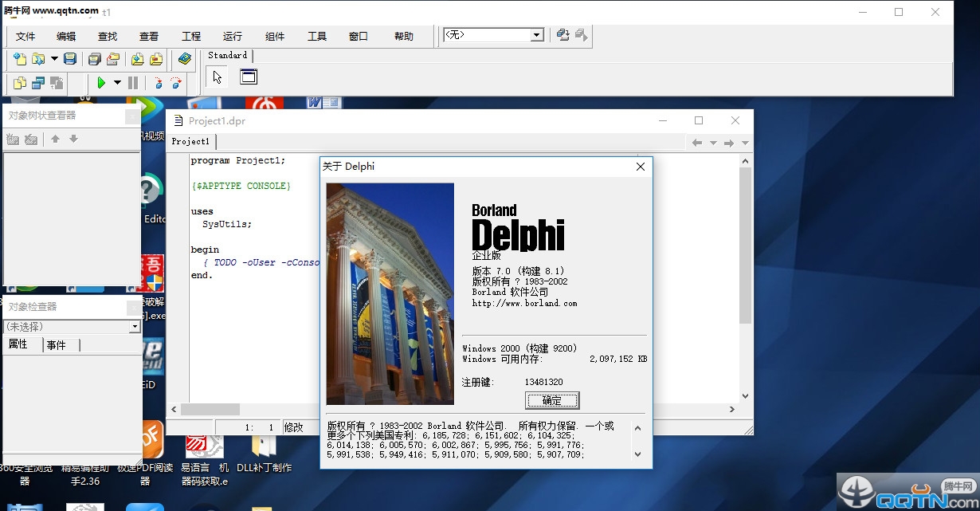Click the code editor scroll-up arrow
Image resolution: width=980 pixels, height=511 pixels.
click(746, 162)
